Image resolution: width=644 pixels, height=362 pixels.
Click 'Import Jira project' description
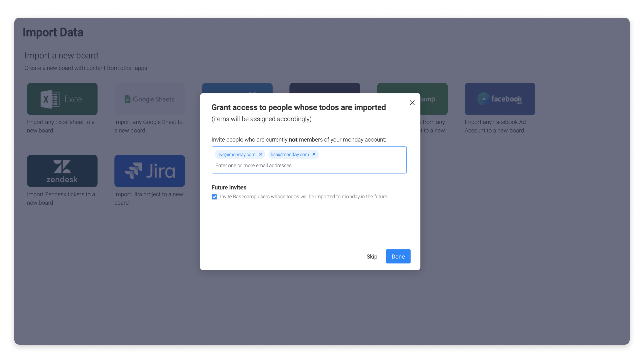(149, 198)
